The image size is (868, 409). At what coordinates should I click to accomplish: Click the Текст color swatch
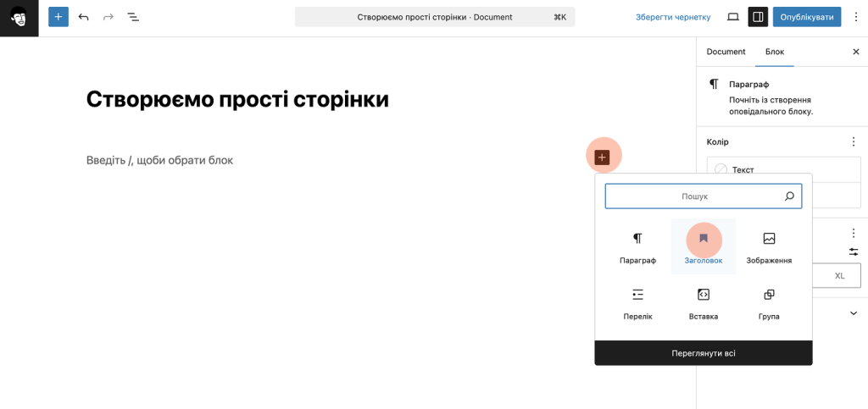721,169
